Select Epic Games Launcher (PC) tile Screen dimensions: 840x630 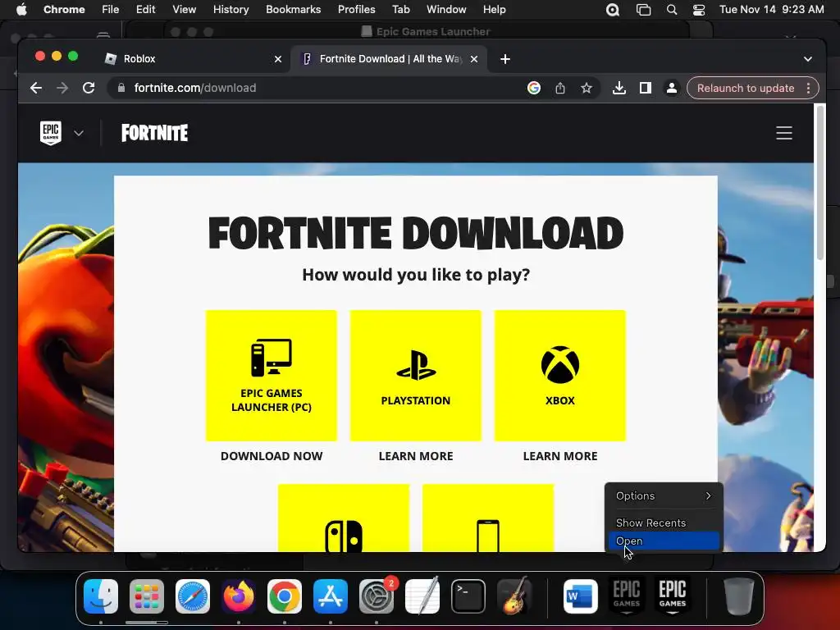(x=271, y=376)
